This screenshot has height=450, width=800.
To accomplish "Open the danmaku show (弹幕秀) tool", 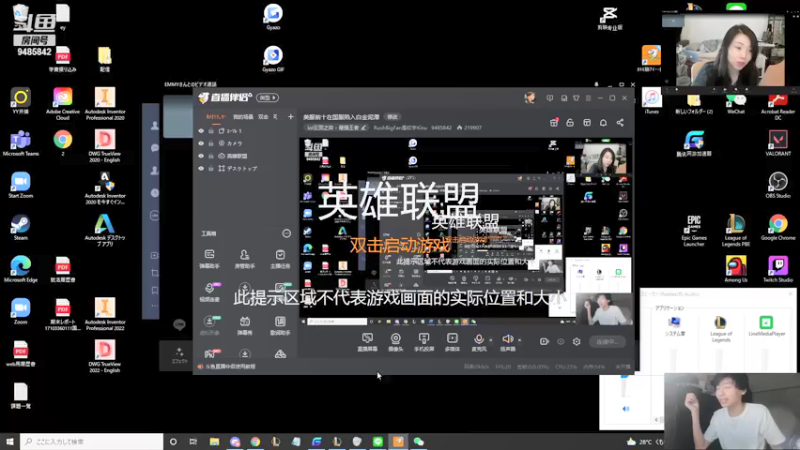I will [x=244, y=325].
